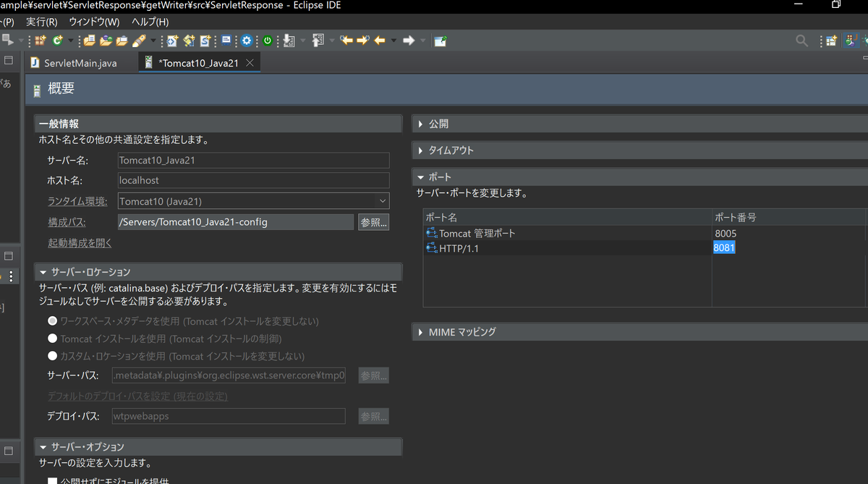Select 'カスタム・ロケーションを使用' radio option
The width and height of the screenshot is (868, 484).
click(x=53, y=356)
